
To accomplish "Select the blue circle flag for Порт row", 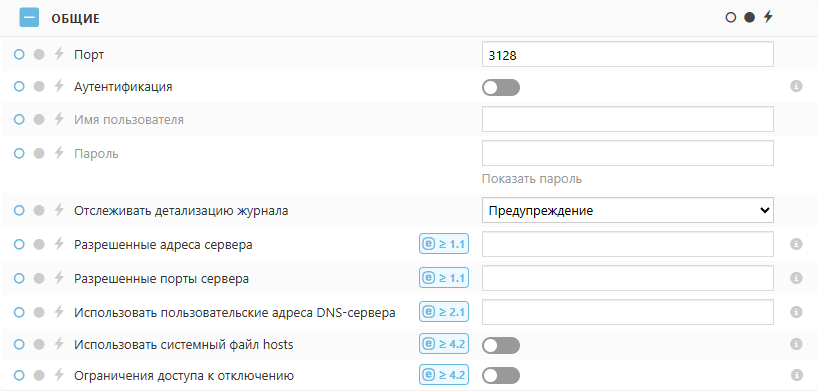I will pos(19,54).
